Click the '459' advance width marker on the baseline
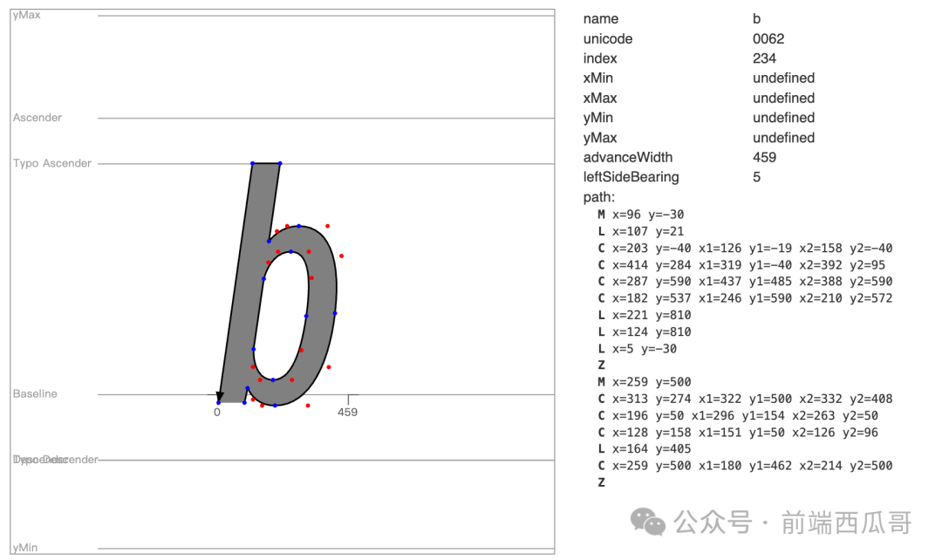 pos(346,411)
